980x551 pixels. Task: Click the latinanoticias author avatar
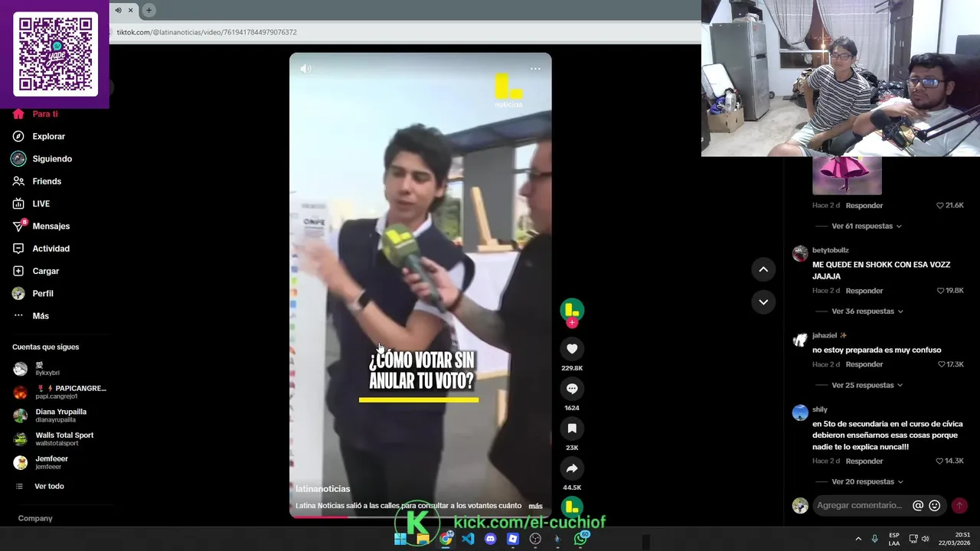pyautogui.click(x=572, y=309)
